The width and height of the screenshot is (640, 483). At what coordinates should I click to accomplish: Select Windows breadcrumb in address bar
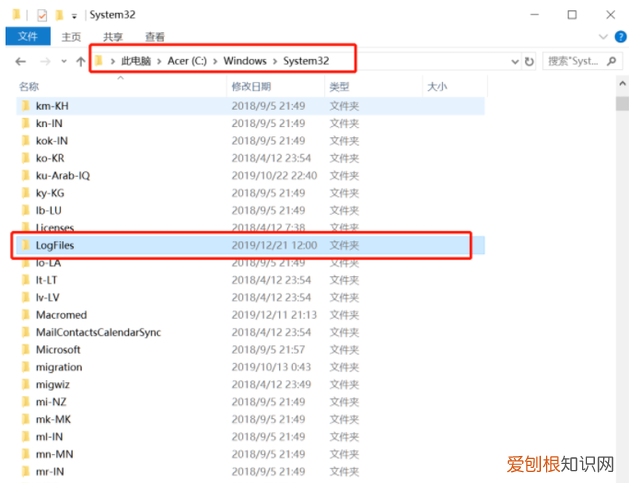[x=245, y=61]
